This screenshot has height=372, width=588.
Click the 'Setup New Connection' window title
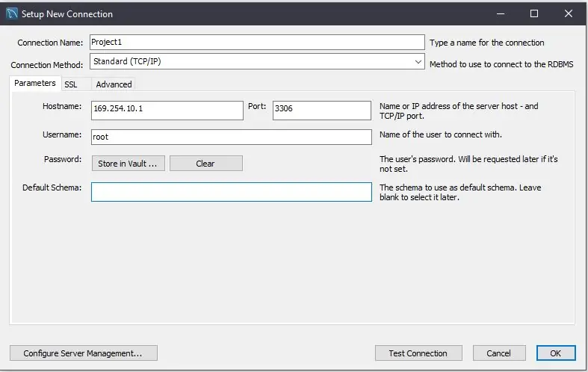coord(67,14)
